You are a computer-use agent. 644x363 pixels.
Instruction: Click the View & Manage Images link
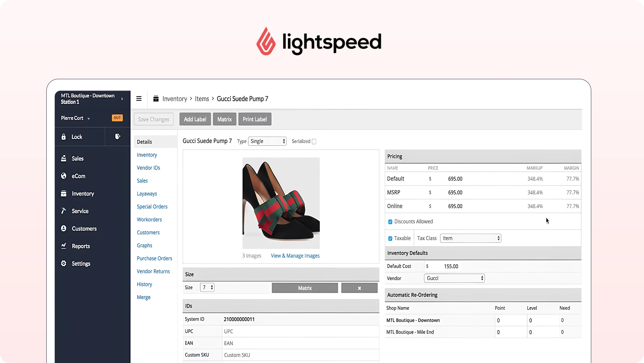295,255
